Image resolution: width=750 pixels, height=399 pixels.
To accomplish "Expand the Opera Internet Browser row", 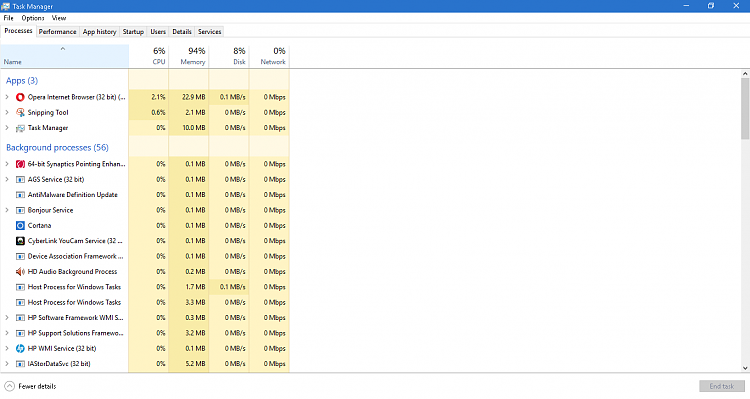I will (x=7, y=97).
